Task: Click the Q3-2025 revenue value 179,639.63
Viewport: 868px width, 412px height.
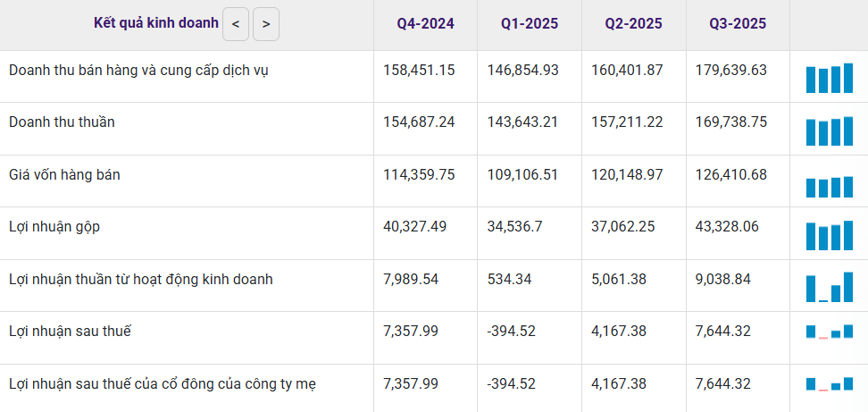Action: [730, 70]
